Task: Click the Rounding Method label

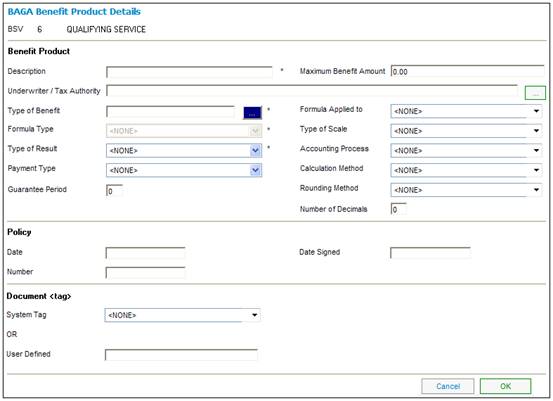Action: tap(329, 188)
